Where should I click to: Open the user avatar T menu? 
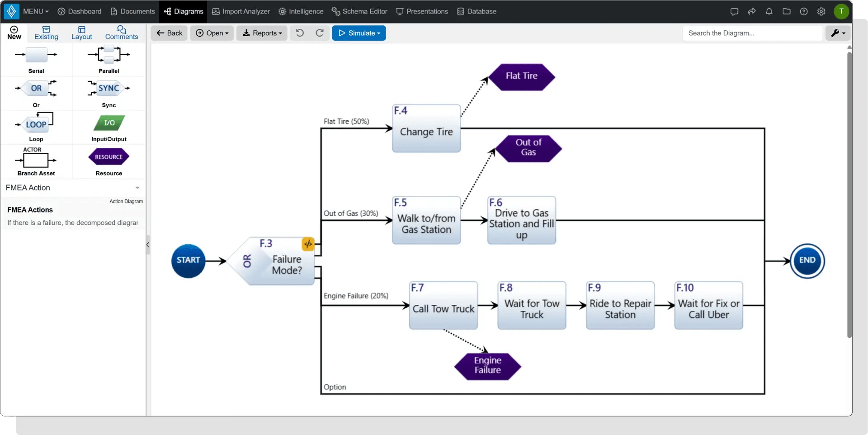pyautogui.click(x=841, y=12)
